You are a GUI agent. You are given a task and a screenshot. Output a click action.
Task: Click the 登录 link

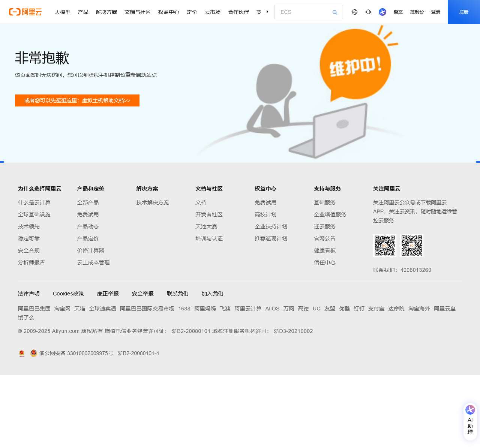coord(436,12)
